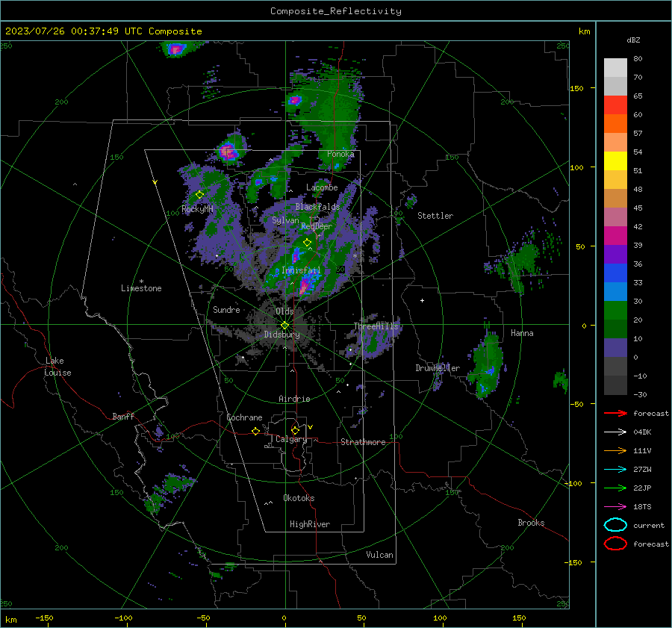
Task: Click the Blackfalds city label
Action: pyautogui.click(x=317, y=207)
